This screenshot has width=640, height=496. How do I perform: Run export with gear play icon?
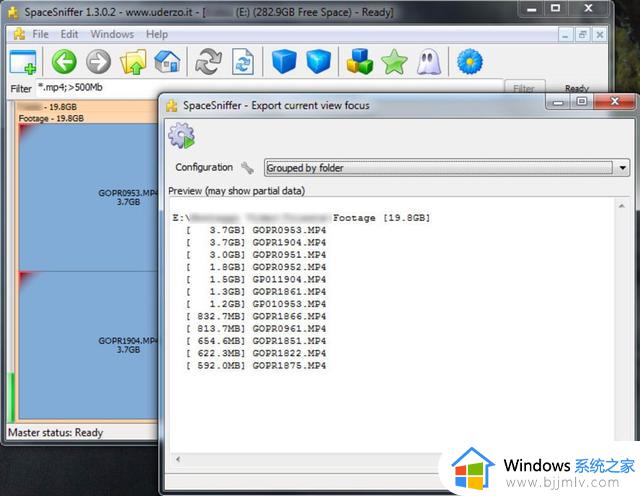[182, 136]
